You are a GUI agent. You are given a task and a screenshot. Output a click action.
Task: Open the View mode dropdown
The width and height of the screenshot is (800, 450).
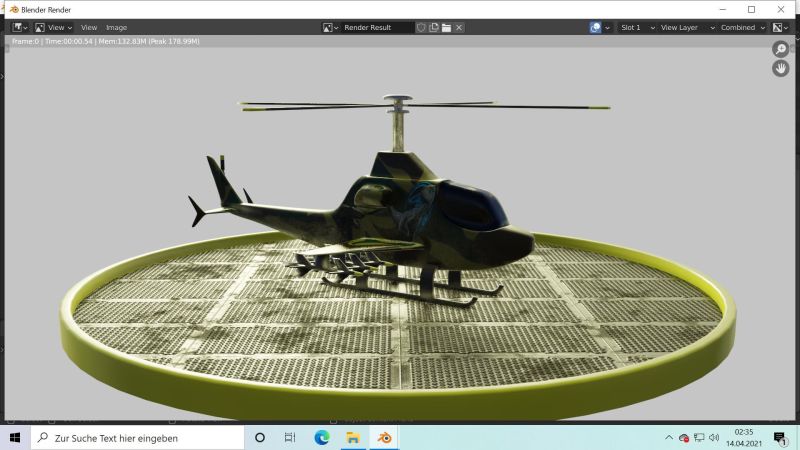[54, 28]
